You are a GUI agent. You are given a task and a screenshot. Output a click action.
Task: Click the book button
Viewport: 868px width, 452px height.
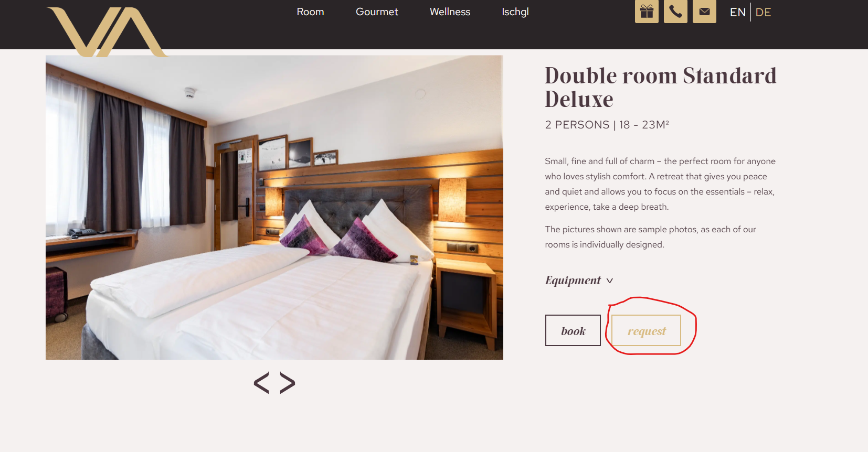click(x=573, y=330)
